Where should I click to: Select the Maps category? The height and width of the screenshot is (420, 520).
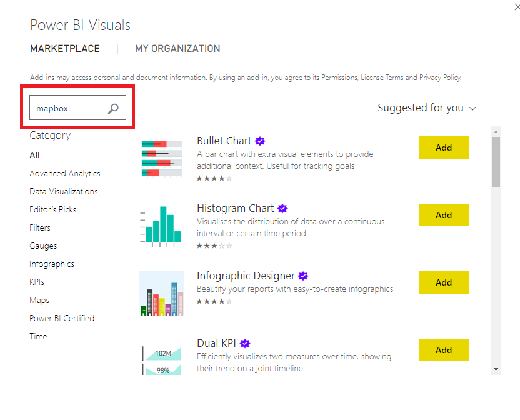click(x=39, y=300)
